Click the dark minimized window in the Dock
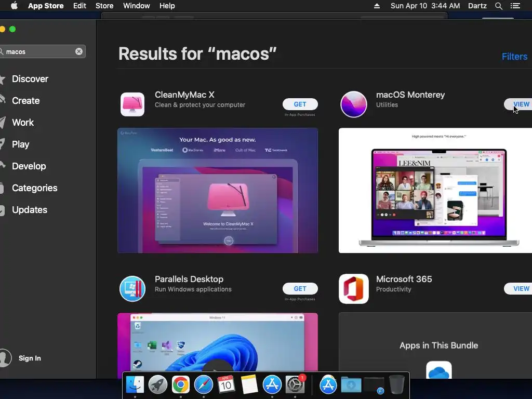This screenshot has height=399, width=532. (374, 385)
